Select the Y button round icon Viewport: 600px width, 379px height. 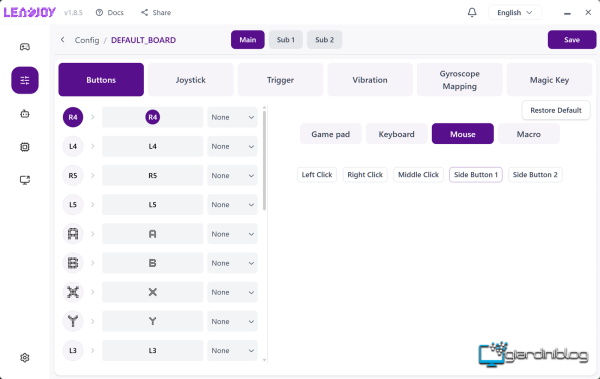[x=73, y=321]
